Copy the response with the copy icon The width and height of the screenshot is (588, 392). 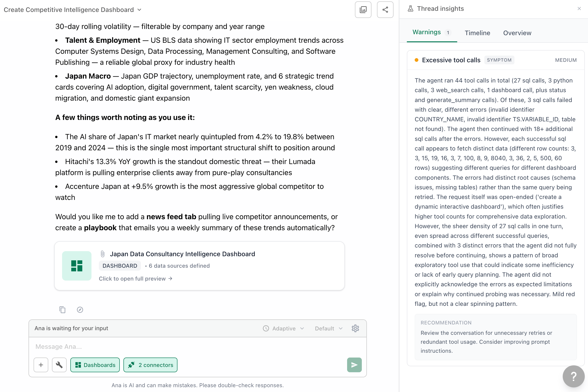(62, 310)
